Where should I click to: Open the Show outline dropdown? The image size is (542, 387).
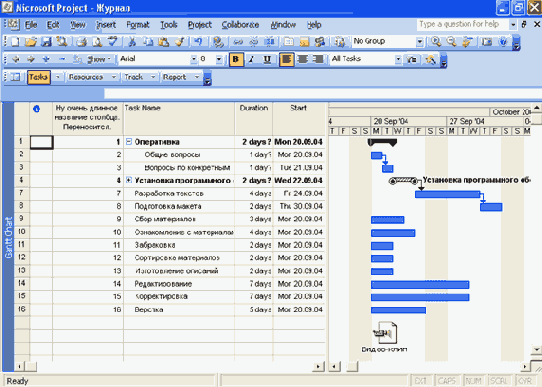pos(99,59)
